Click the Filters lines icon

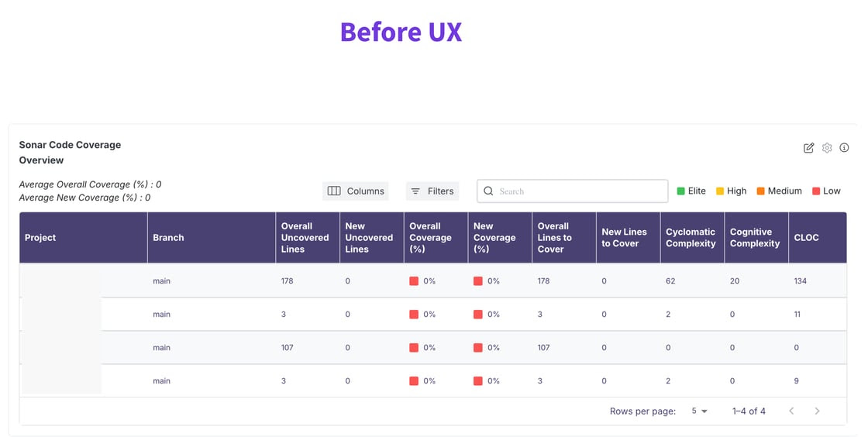415,191
